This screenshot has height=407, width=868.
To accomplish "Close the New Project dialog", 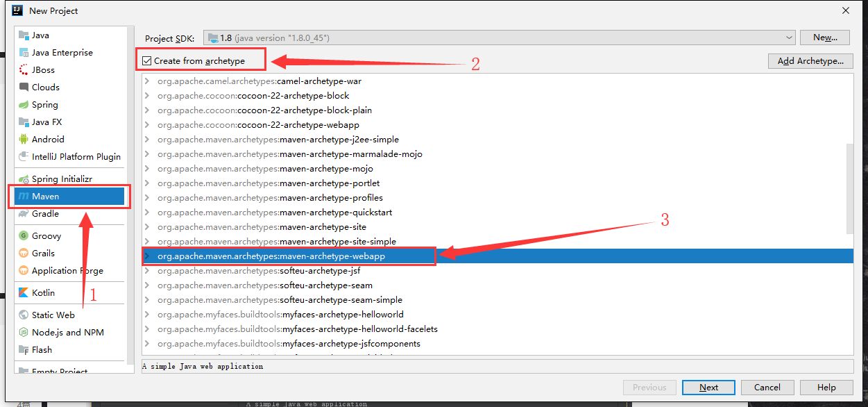I will [846, 10].
